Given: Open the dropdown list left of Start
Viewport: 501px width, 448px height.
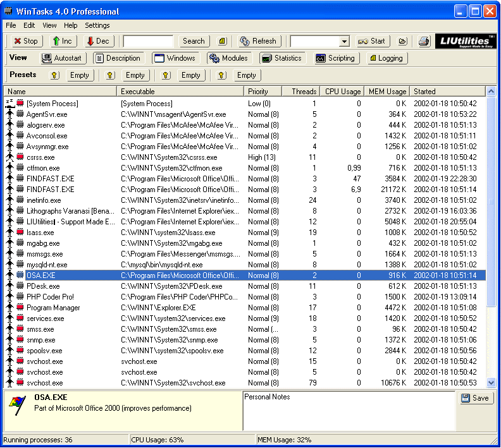Looking at the screenshot, I should tap(344, 41).
